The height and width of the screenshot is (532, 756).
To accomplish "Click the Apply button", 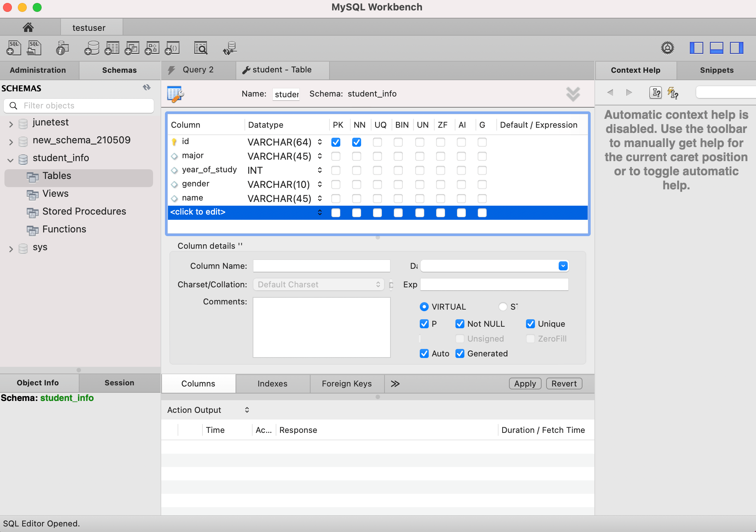I will (525, 384).
